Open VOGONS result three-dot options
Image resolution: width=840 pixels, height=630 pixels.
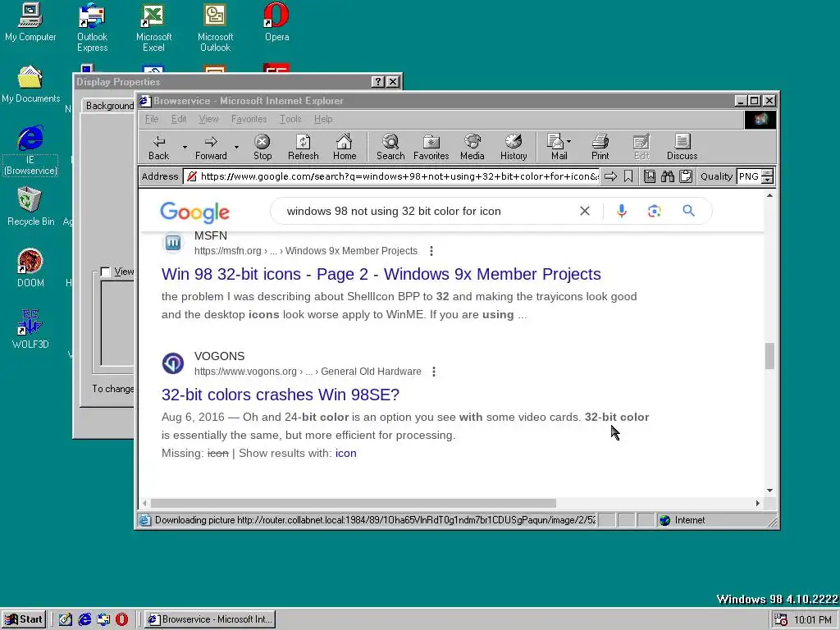(434, 372)
